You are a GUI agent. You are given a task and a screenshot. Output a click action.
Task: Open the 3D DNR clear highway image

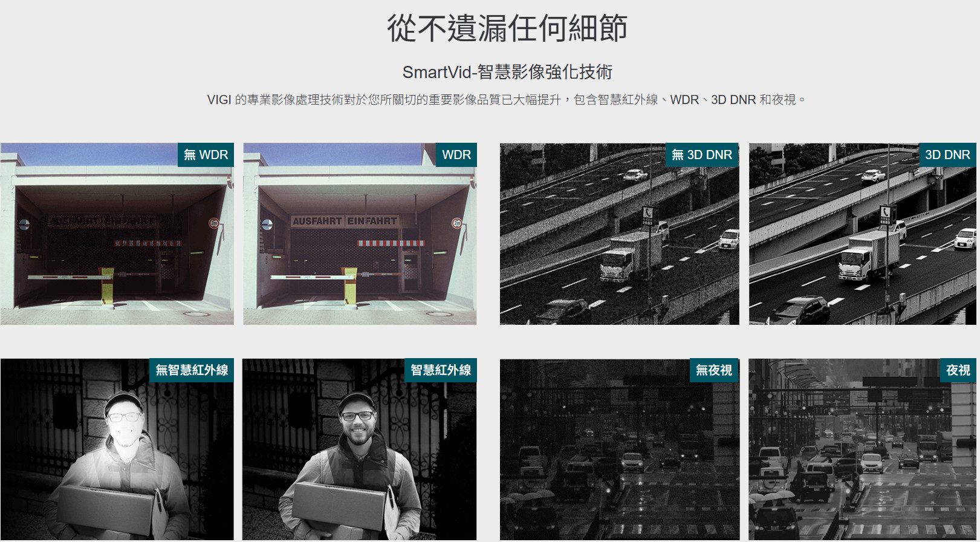pos(863,234)
